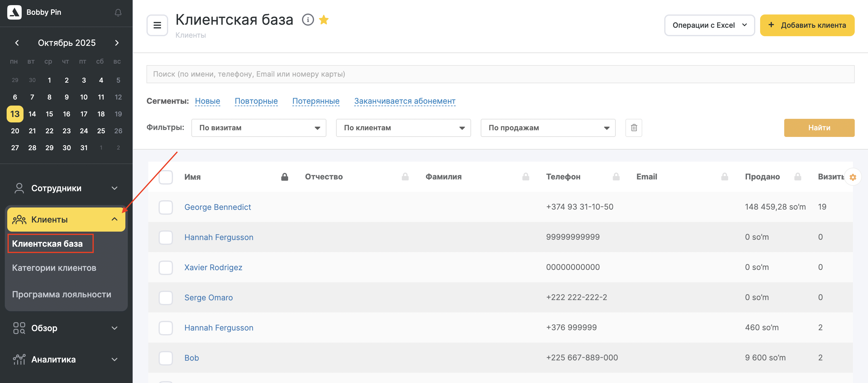Image resolution: width=868 pixels, height=383 pixels.
Task: Open the По визитам filter dropdown
Action: [x=259, y=128]
